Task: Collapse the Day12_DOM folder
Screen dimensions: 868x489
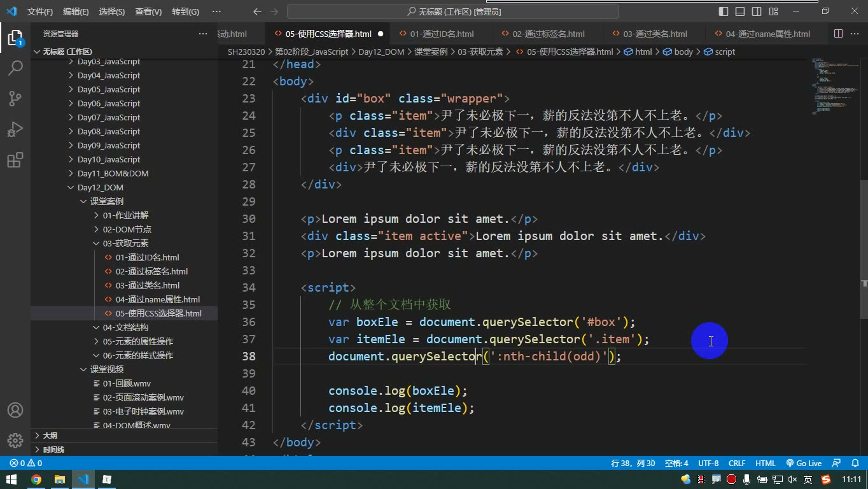Action: tap(101, 187)
